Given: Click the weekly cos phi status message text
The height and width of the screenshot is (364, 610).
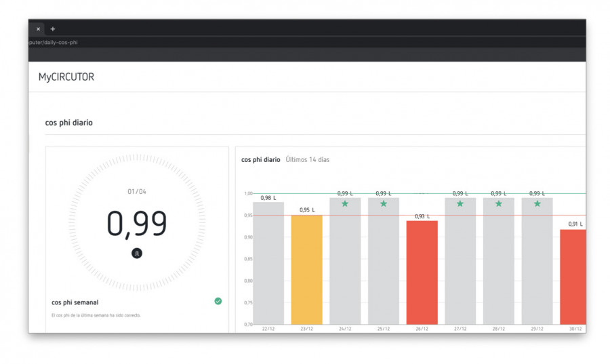Looking at the screenshot, I should click(96, 315).
